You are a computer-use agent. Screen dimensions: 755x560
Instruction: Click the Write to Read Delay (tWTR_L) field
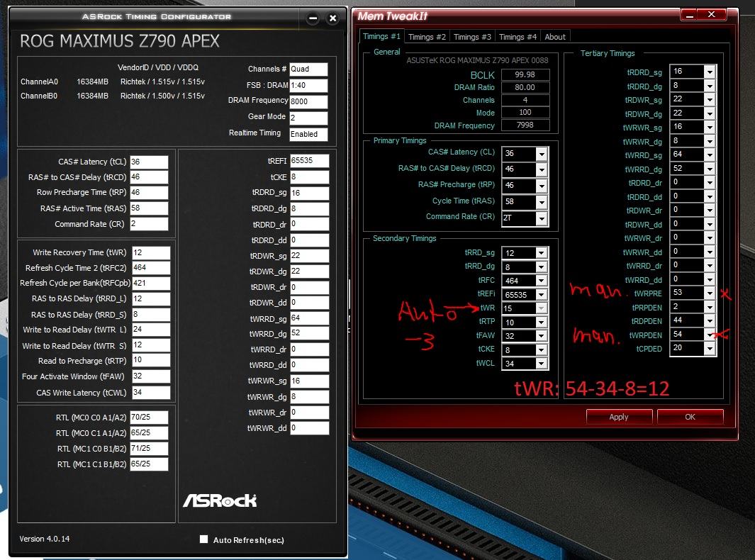[151, 330]
